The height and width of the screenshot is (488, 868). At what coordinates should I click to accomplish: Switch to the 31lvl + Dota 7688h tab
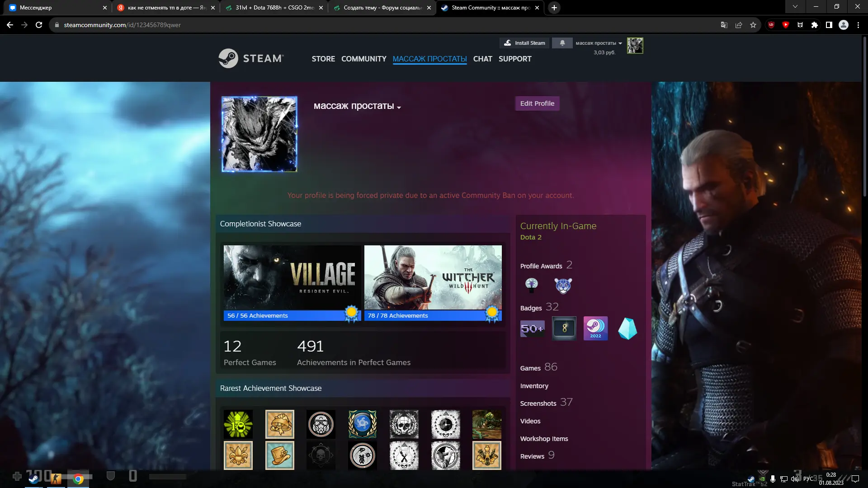[x=274, y=8]
